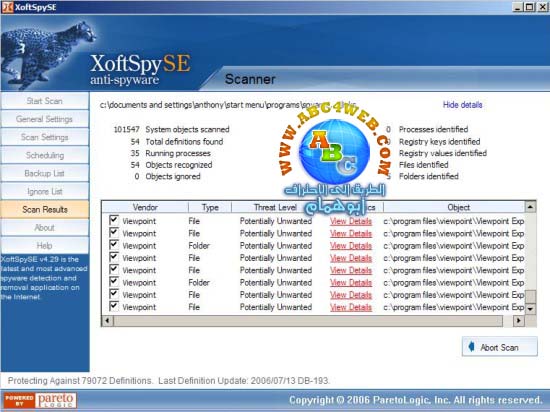Click the Powered by ParetoLogic logo

[x=40, y=400]
